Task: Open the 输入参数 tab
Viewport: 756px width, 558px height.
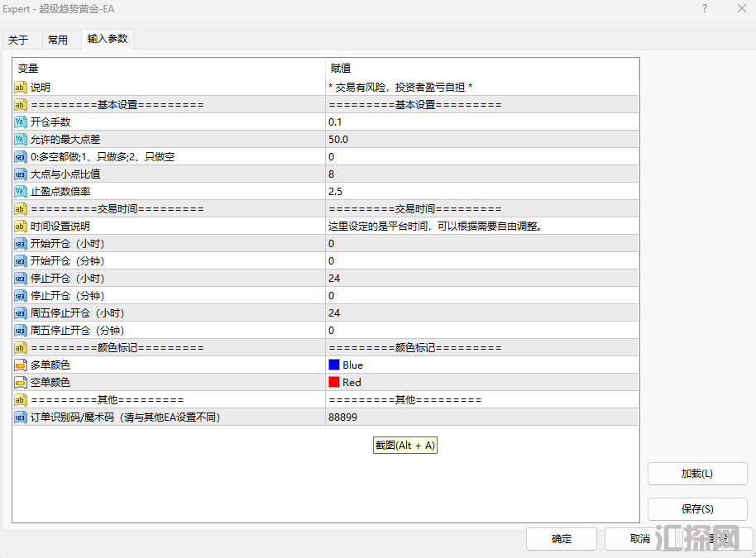Action: pos(108,39)
